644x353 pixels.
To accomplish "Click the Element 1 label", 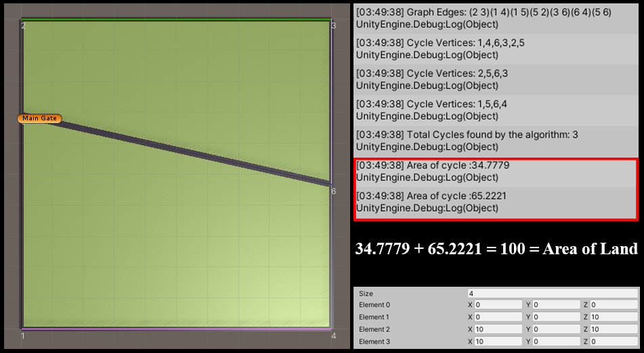I will 374,317.
